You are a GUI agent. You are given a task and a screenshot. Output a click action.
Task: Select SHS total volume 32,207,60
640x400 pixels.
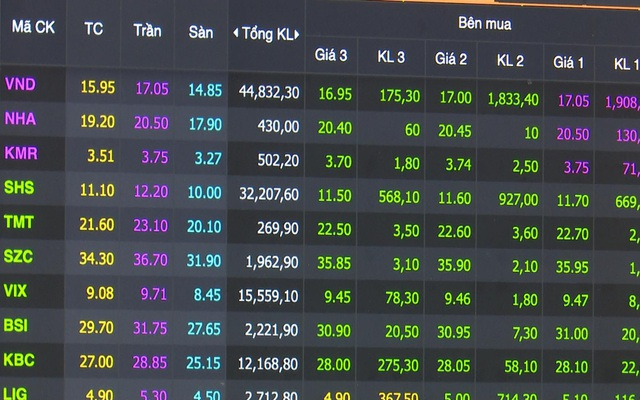coord(269,194)
